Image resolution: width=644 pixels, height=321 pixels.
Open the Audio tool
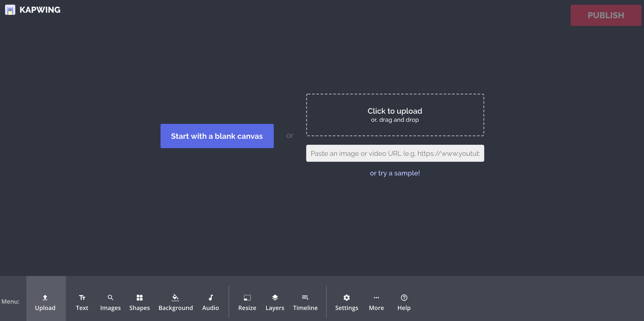coord(210,302)
